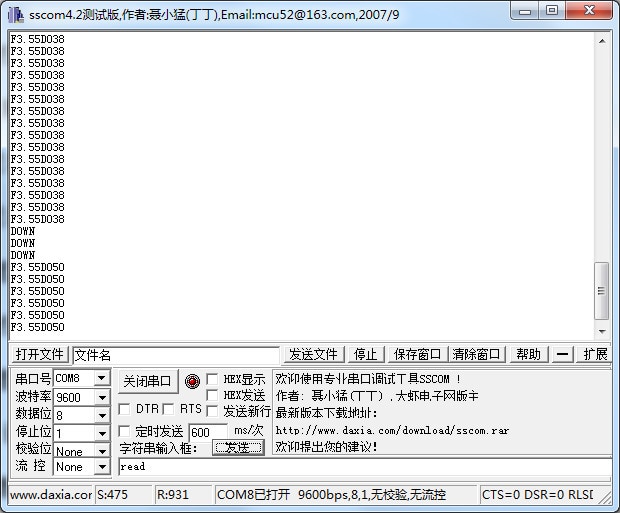Click the 打开文件 button

40,354
